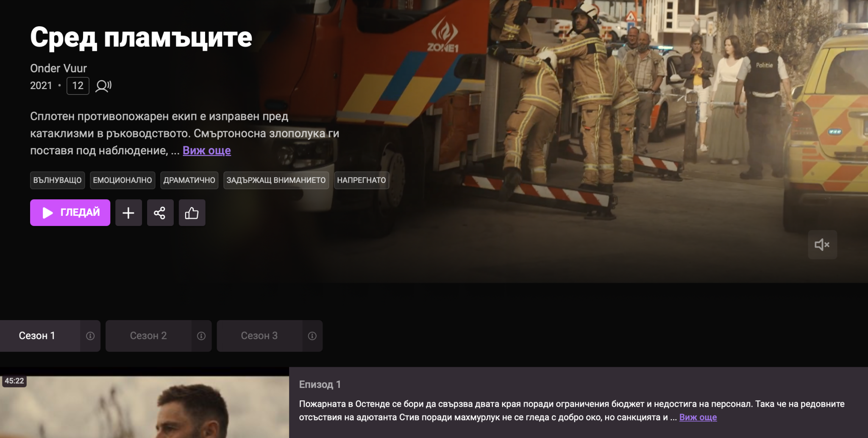The image size is (868, 438).
Task: Open the info icon for Сезон 3
Action: (x=312, y=336)
